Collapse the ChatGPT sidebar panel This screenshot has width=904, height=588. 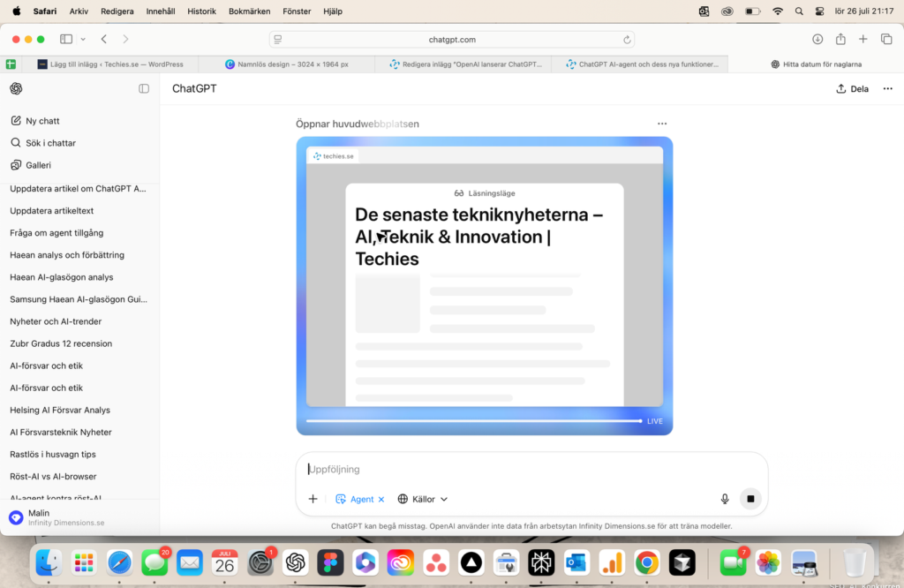click(x=144, y=88)
